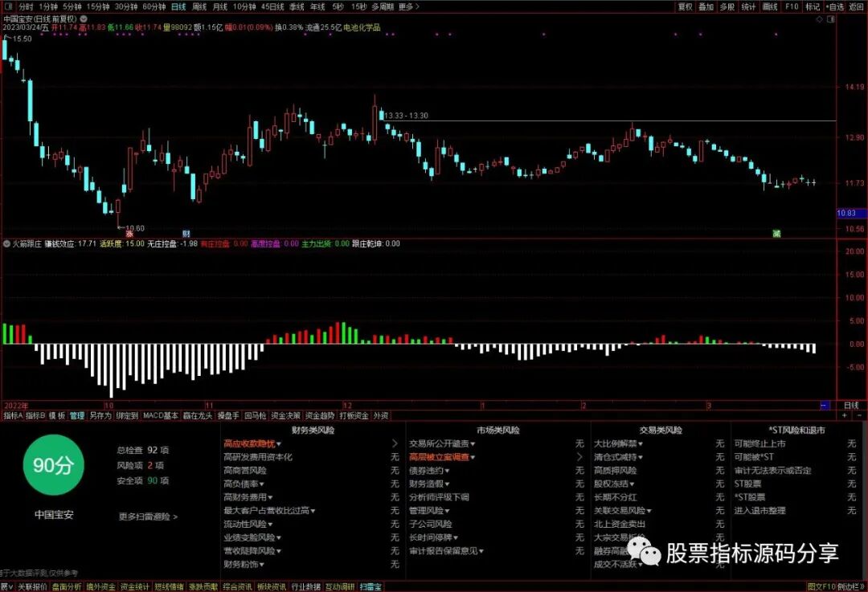Expand the 流动性风险 item

click(x=248, y=524)
